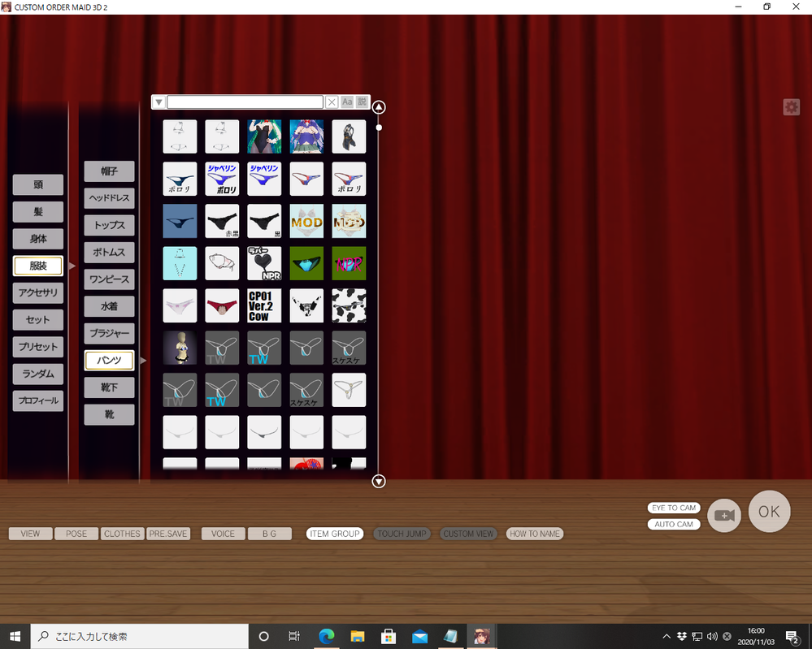Screen dimensions: 812x649
Task: Open File Explorer from the taskbar
Action: [358, 636]
